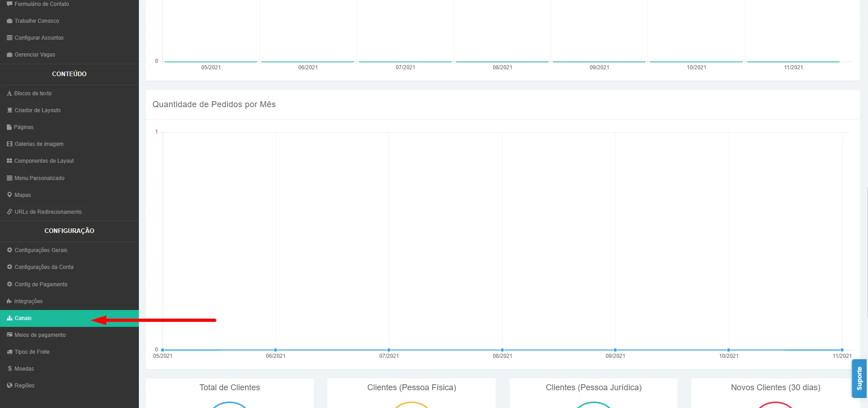Click the Páginas file icon
This screenshot has height=408, width=868.
(9, 127)
